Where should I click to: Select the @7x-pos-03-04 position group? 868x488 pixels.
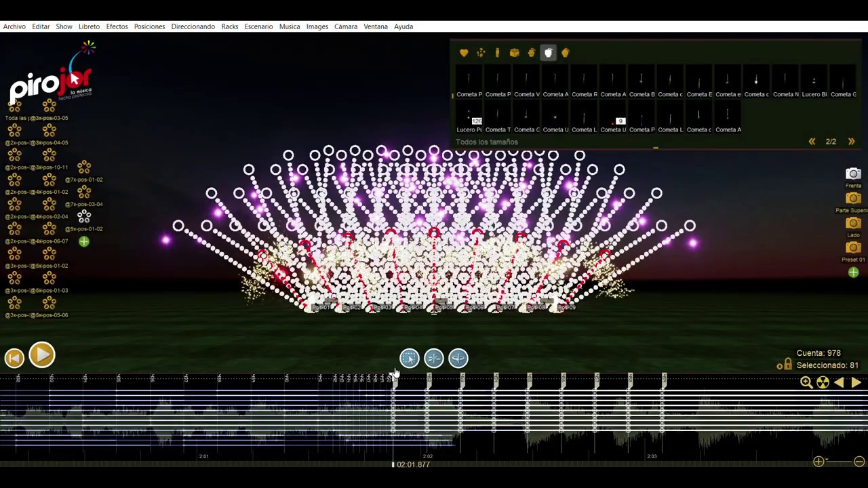click(x=83, y=192)
